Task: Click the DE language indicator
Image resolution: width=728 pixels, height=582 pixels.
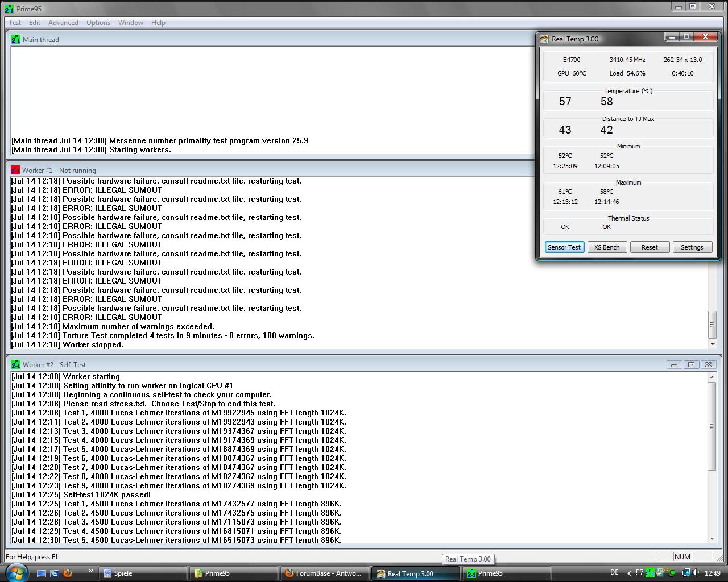Action: tap(614, 573)
